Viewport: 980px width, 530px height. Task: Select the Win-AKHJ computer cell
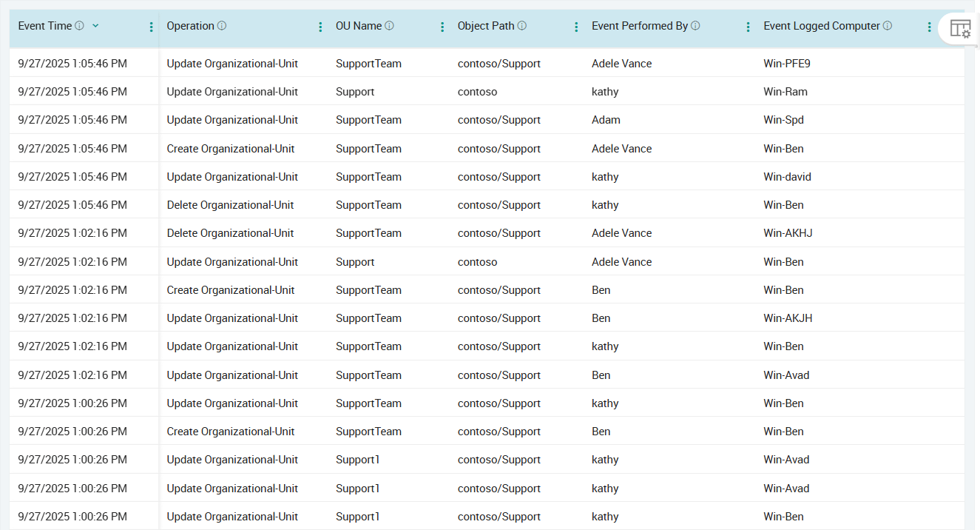pyautogui.click(x=788, y=233)
